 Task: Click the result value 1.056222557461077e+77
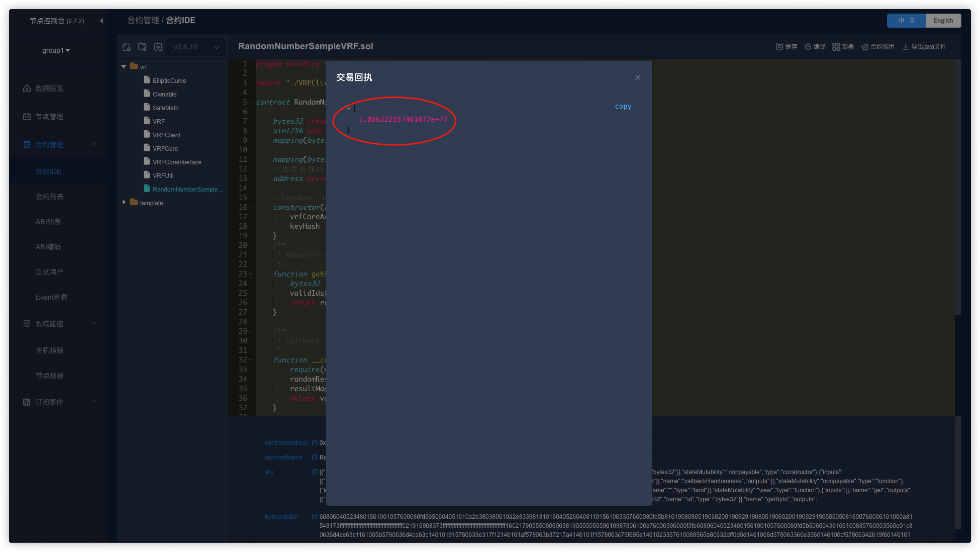[x=403, y=119]
